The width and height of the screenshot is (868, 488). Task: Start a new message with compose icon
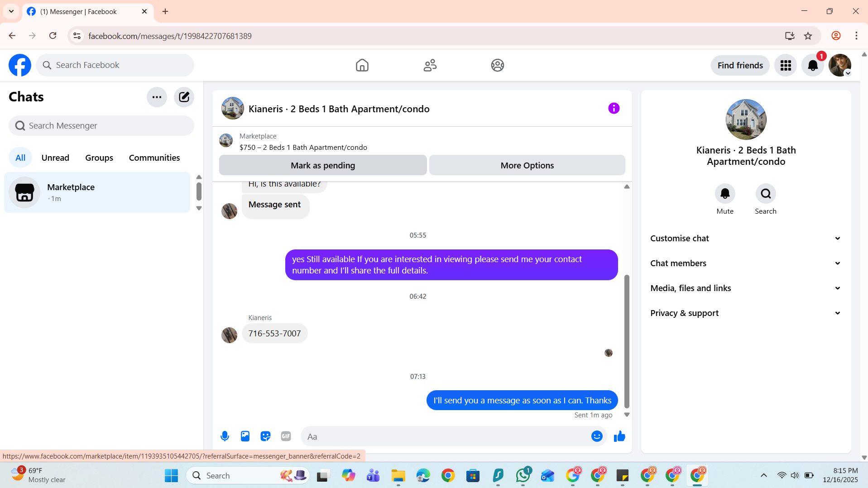coord(184,97)
